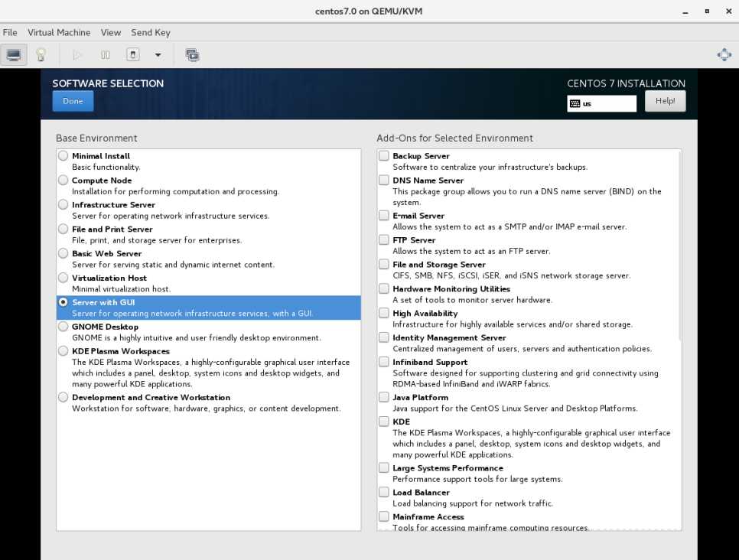The height and width of the screenshot is (560, 739).
Task: Select Server with GUI radio button
Action: (63, 301)
